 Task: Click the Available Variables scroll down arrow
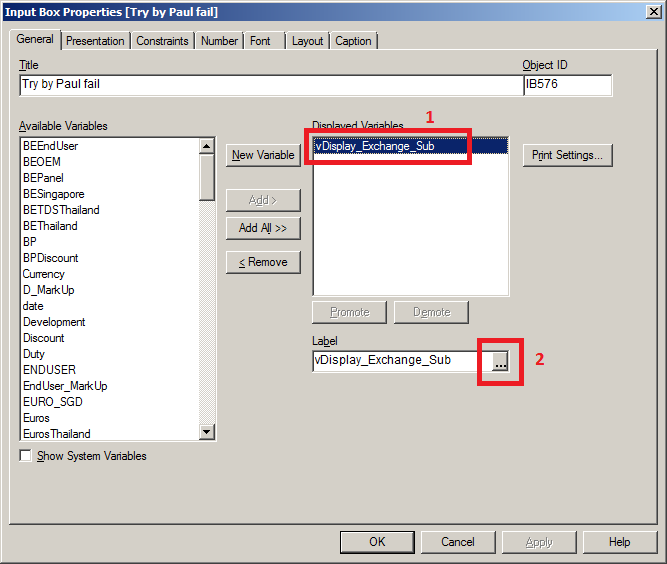tap(207, 432)
